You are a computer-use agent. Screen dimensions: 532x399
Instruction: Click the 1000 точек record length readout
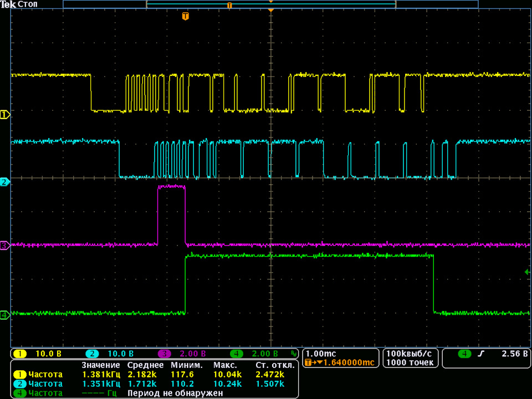(x=410, y=362)
